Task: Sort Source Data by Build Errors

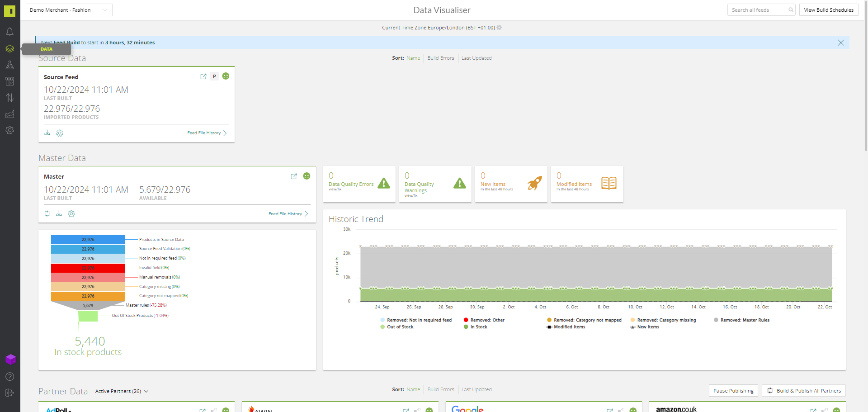Action: 440,58
